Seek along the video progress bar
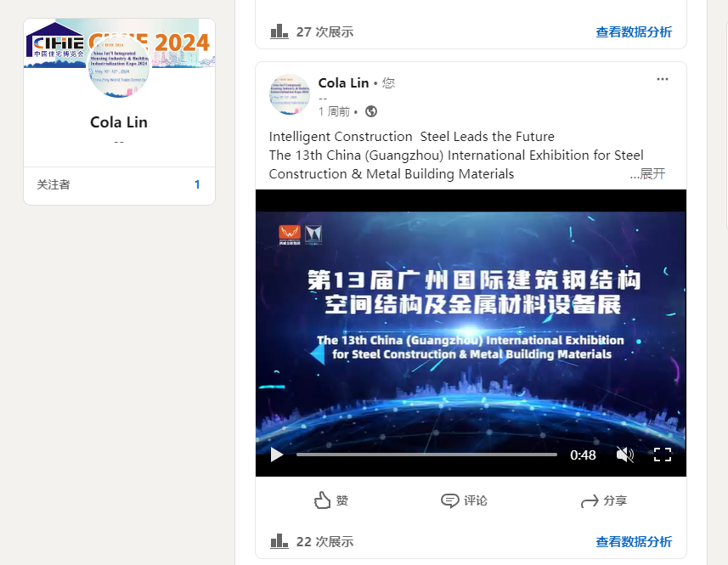 coord(426,455)
